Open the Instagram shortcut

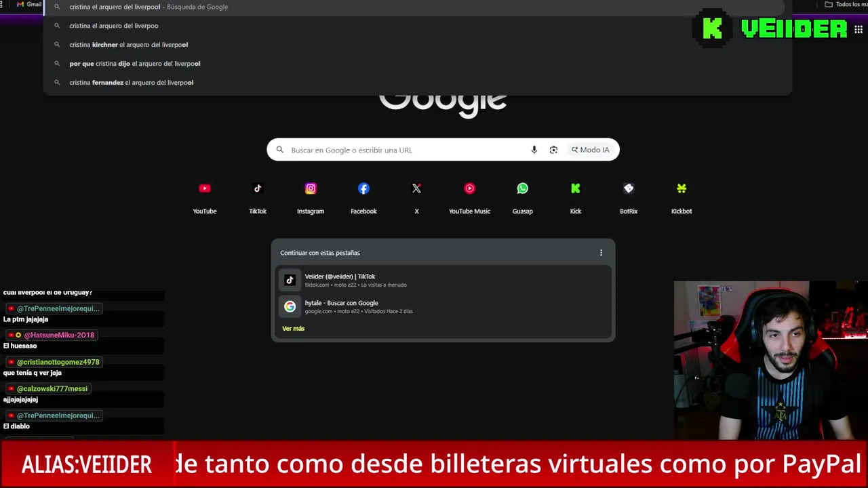311,198
